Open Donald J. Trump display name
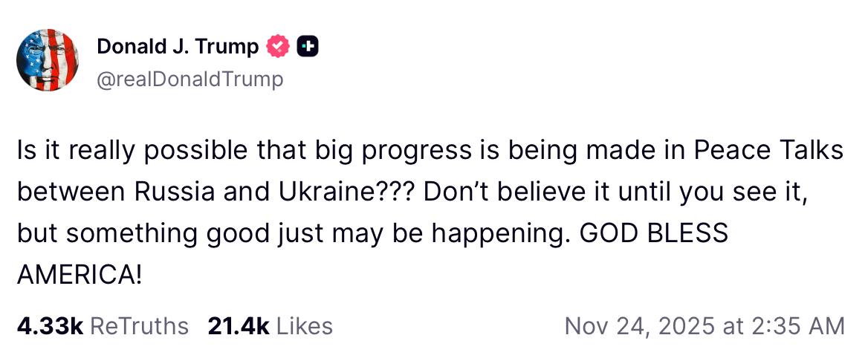 coord(178,47)
